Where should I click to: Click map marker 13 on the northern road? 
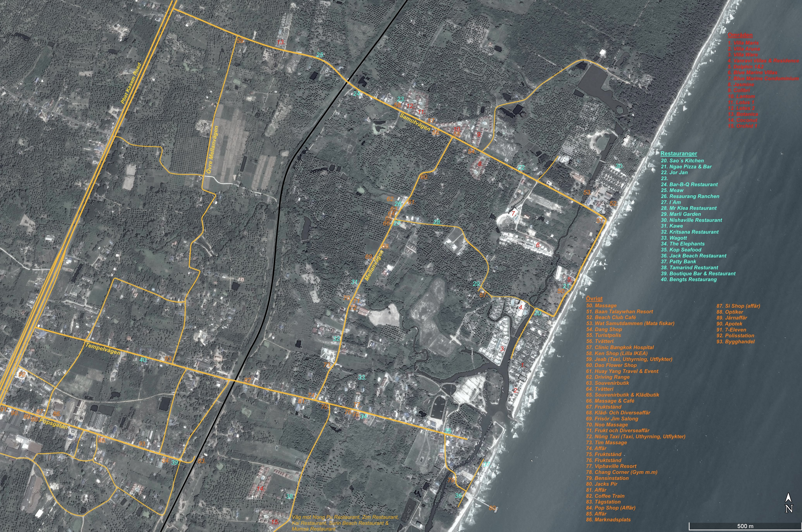(x=281, y=42)
